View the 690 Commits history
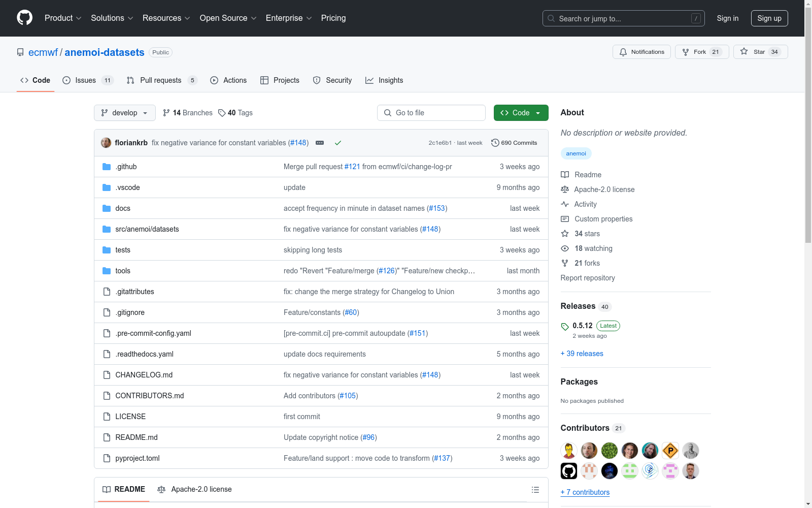Image resolution: width=812 pixels, height=508 pixels. coord(514,143)
